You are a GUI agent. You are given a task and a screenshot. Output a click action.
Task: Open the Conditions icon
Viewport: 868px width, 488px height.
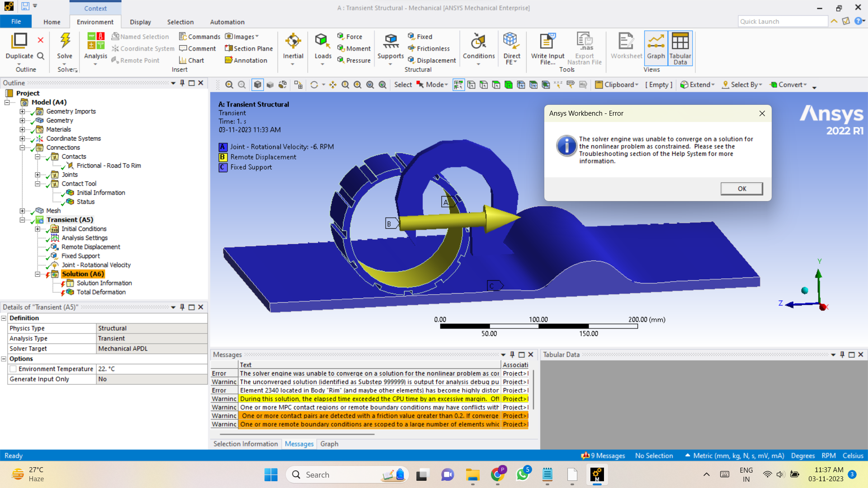pyautogui.click(x=479, y=41)
